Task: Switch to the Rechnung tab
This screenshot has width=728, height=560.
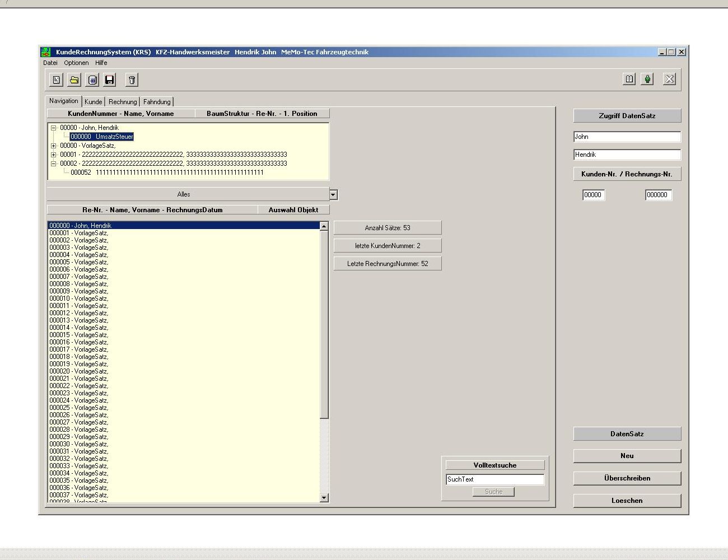Action: (x=123, y=102)
